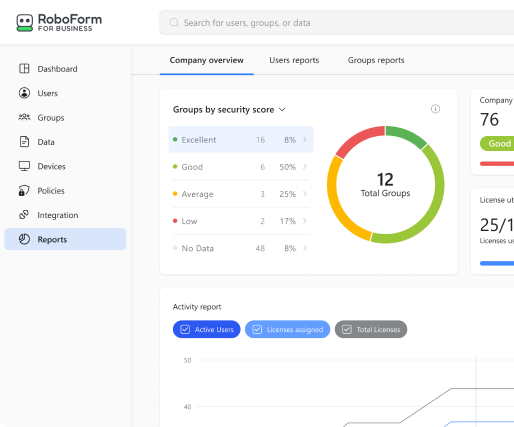The image size is (514, 427).
Task: Click the Integration link icon in sidebar
Action: pos(24,215)
